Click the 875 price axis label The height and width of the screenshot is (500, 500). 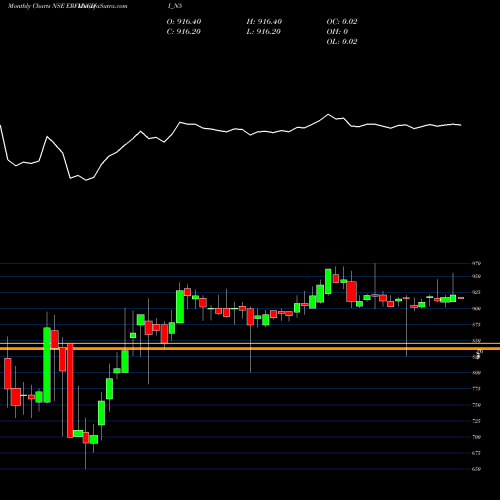[476, 325]
